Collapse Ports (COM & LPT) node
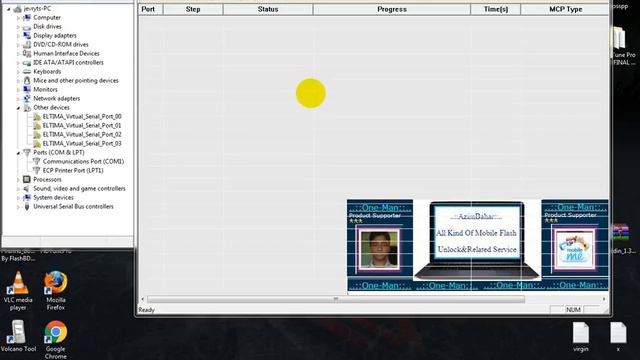Screen dimensions: 640x360 click(18, 153)
